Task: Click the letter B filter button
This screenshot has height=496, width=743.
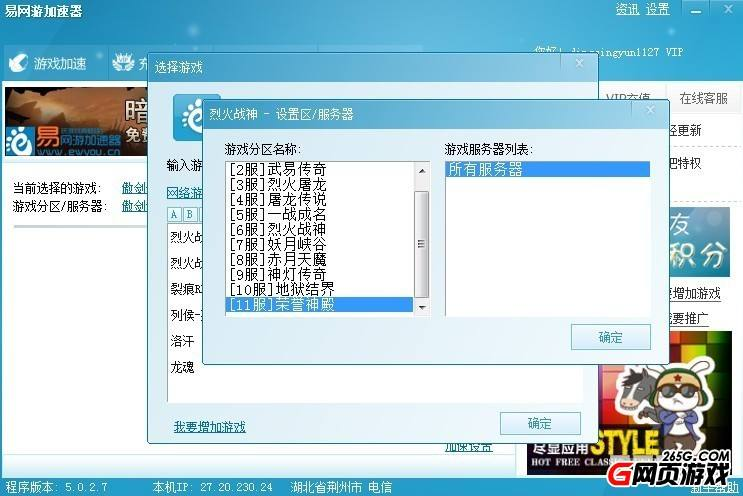Action: (190, 215)
